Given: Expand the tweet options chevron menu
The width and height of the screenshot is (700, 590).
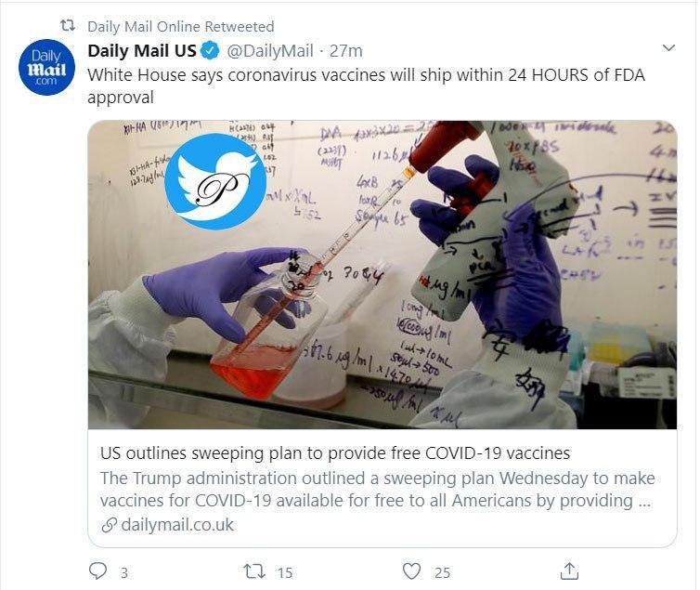Looking at the screenshot, I should point(668,47).
